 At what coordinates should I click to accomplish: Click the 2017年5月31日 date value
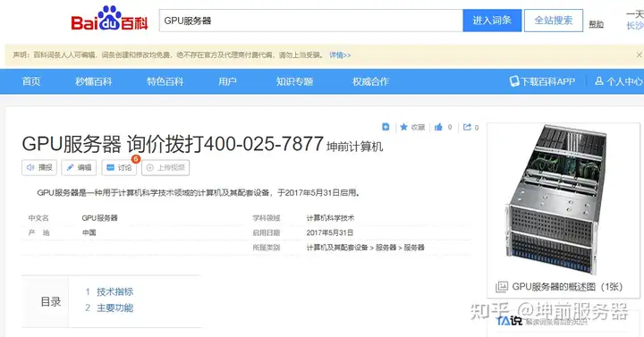pyautogui.click(x=330, y=232)
